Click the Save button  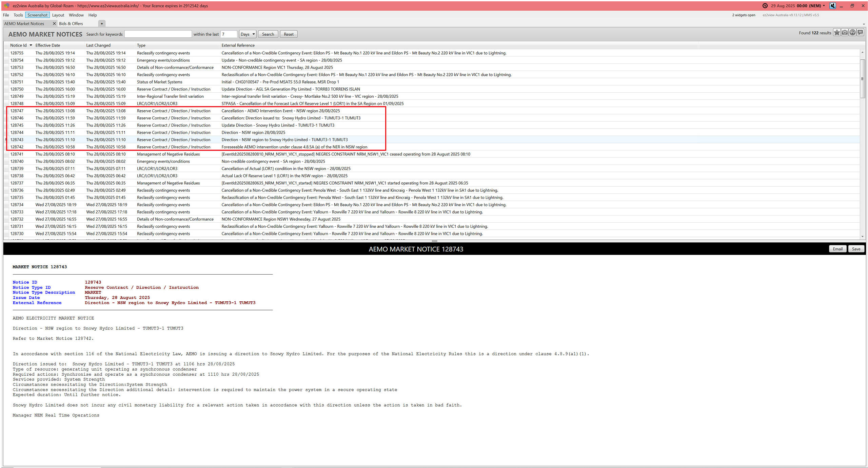856,249
